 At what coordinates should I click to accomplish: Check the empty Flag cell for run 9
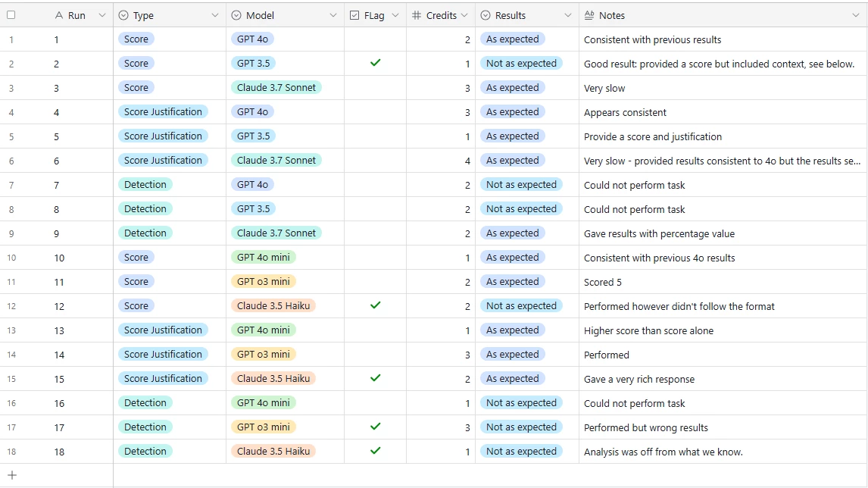(376, 233)
